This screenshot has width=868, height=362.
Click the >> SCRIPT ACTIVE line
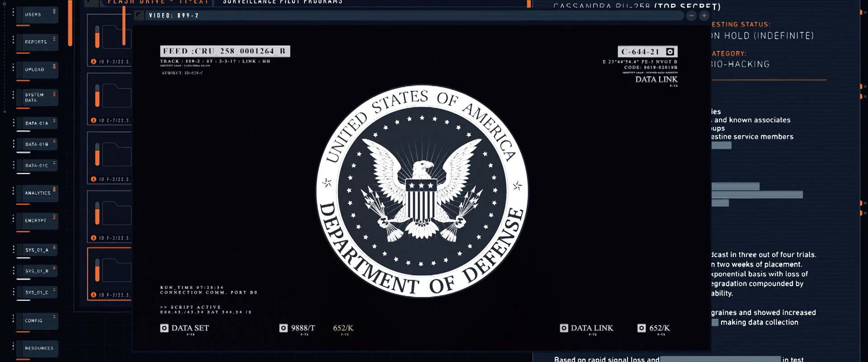(191, 307)
